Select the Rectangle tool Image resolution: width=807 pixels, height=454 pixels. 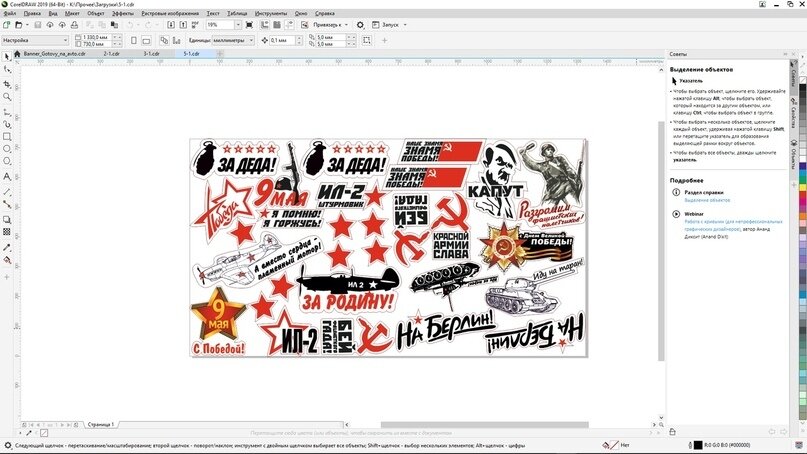[7, 137]
